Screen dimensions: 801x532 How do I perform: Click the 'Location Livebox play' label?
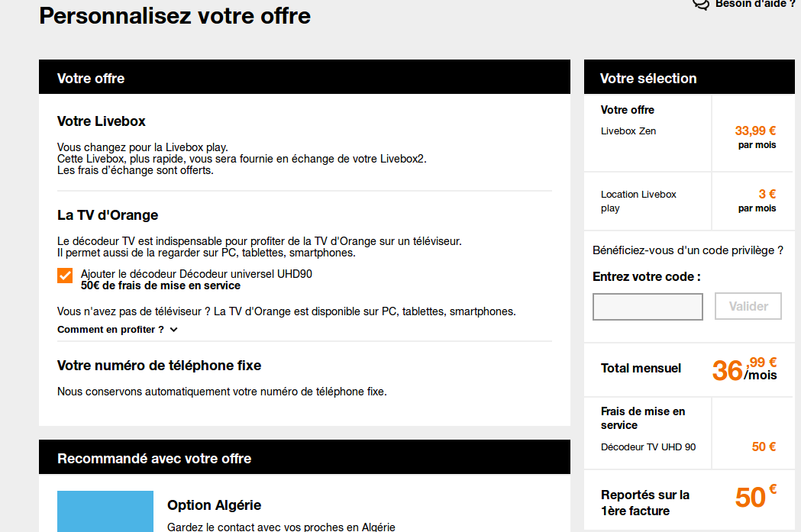[638, 202]
